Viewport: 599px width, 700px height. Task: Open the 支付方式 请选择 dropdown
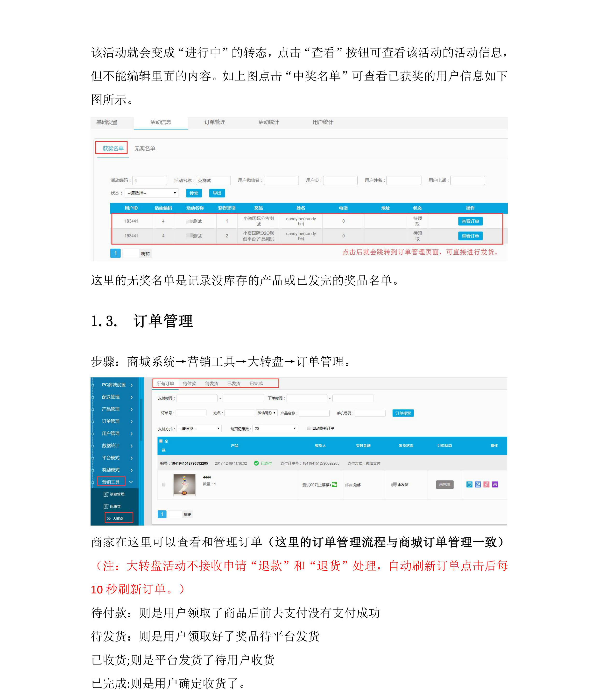point(199,428)
